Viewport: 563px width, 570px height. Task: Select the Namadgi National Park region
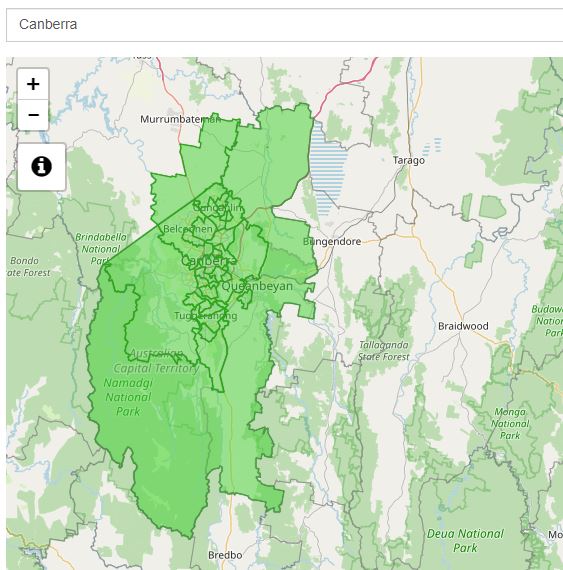click(x=128, y=397)
